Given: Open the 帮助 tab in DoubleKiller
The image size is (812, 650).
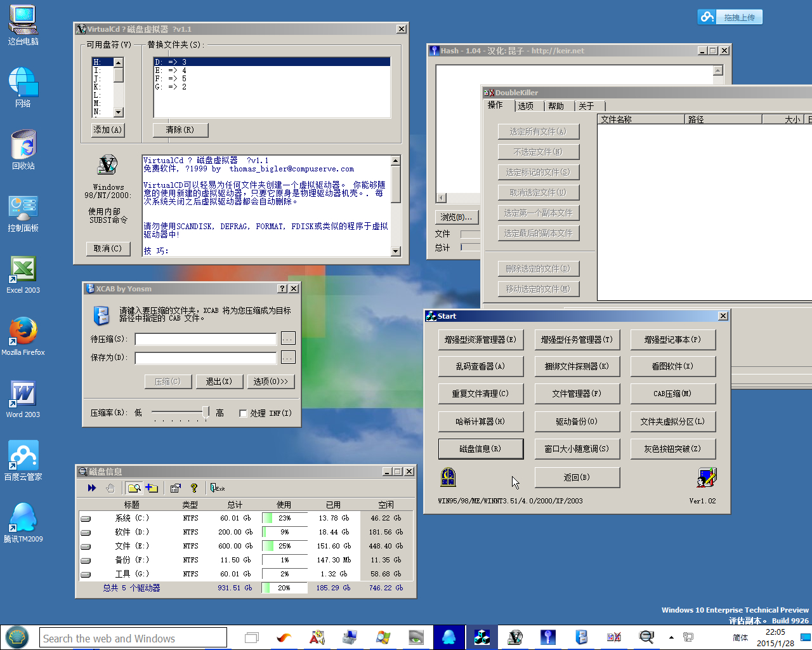Looking at the screenshot, I should [x=556, y=106].
